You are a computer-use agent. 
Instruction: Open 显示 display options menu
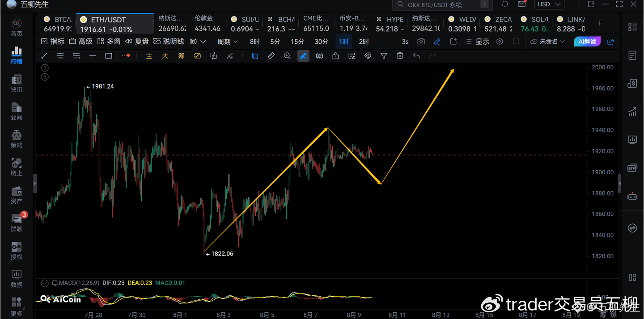pos(478,42)
